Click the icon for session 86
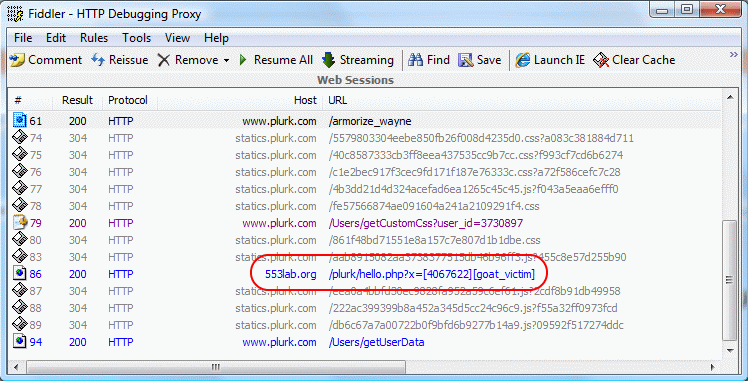 point(20,274)
